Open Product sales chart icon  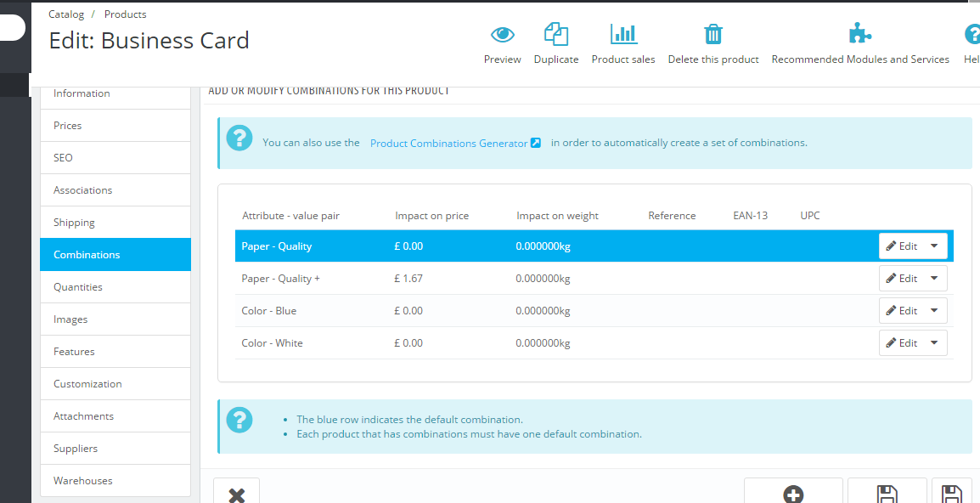point(623,34)
